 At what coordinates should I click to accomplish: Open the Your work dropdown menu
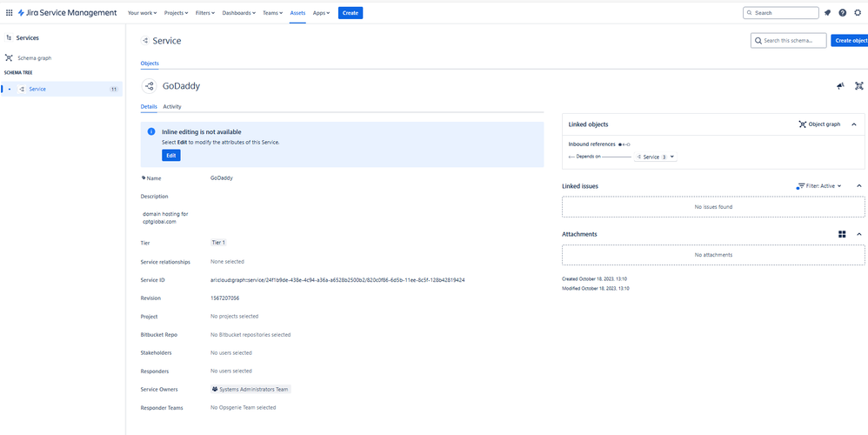143,13
